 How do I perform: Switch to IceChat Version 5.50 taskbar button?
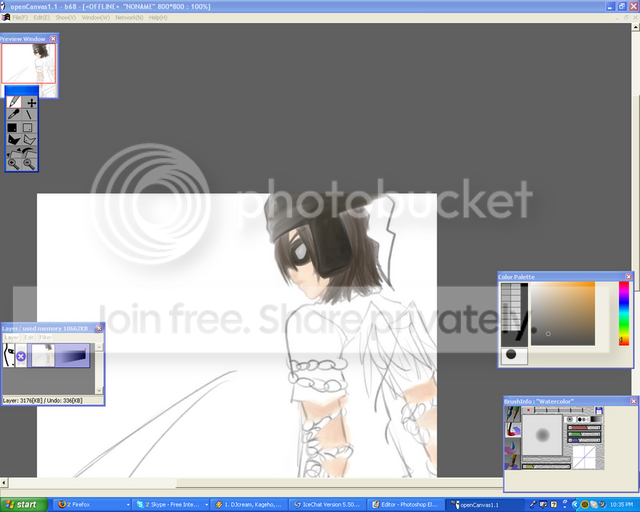[x=327, y=505]
